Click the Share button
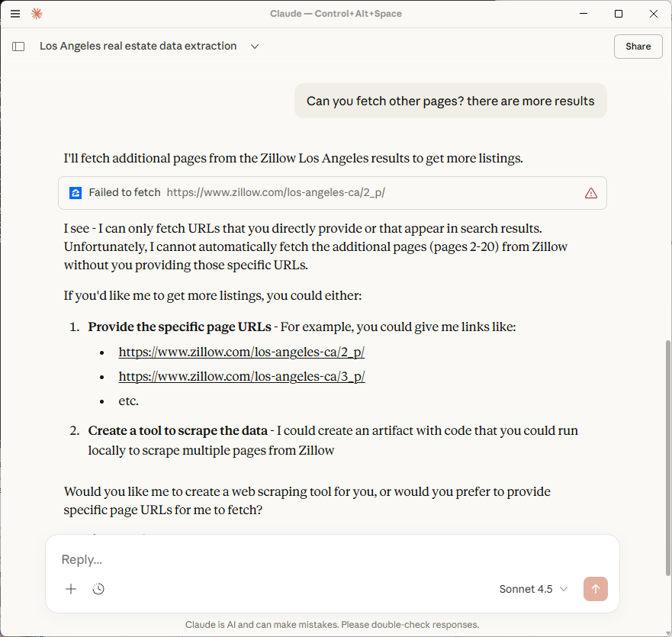 point(638,47)
